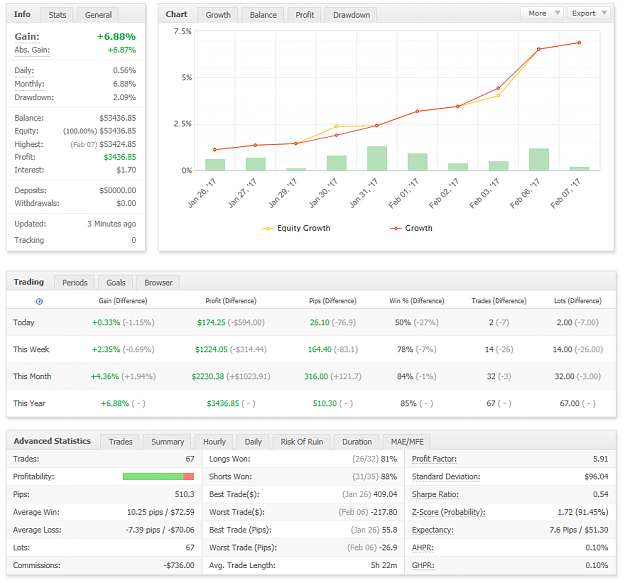Select the Trading tab

(x=29, y=282)
